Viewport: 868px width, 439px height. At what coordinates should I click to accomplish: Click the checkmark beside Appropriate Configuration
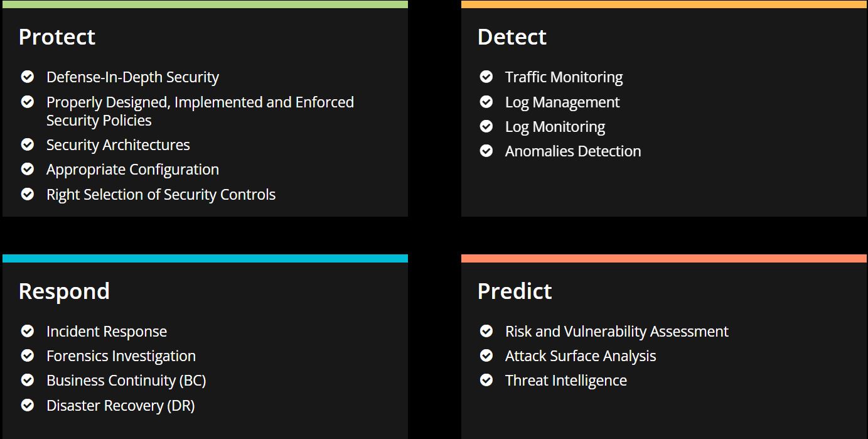(x=28, y=169)
